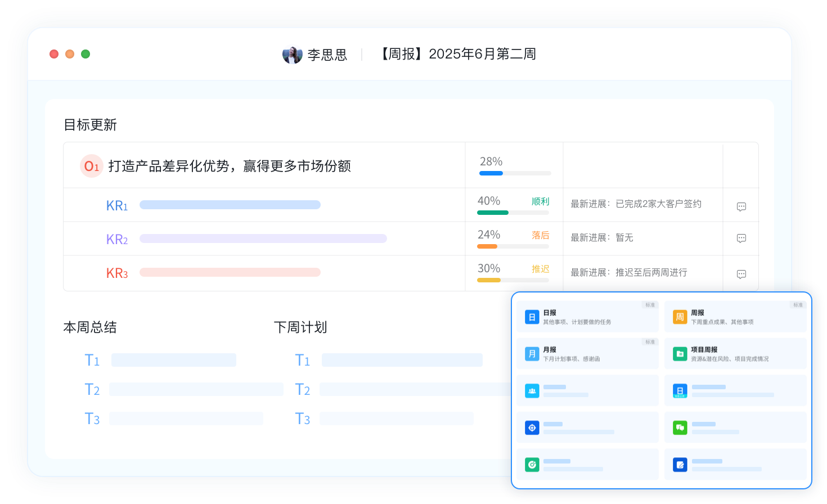Choose the 月报 monthly report icon
This screenshot has height=504, width=827.
click(x=532, y=354)
